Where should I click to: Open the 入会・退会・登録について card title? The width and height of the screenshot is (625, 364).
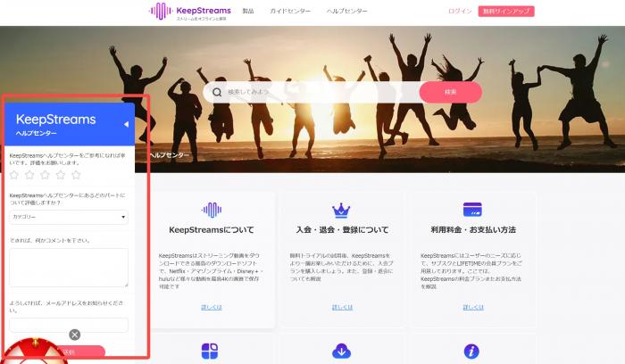[x=342, y=230]
